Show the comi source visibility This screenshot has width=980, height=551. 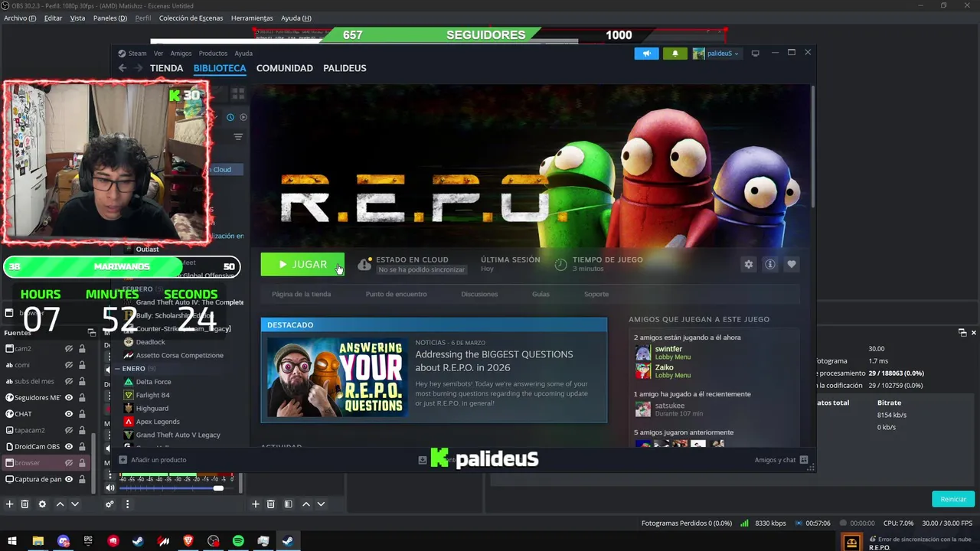coord(69,365)
